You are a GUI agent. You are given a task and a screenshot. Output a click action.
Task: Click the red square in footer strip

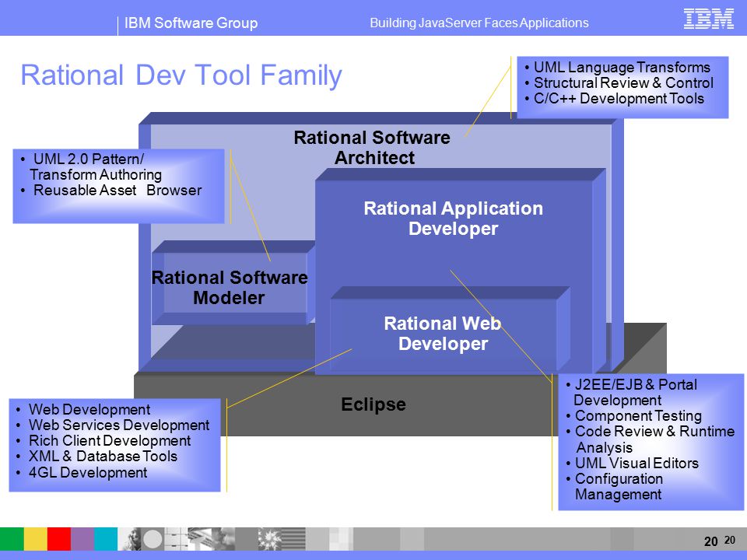(x=59, y=539)
